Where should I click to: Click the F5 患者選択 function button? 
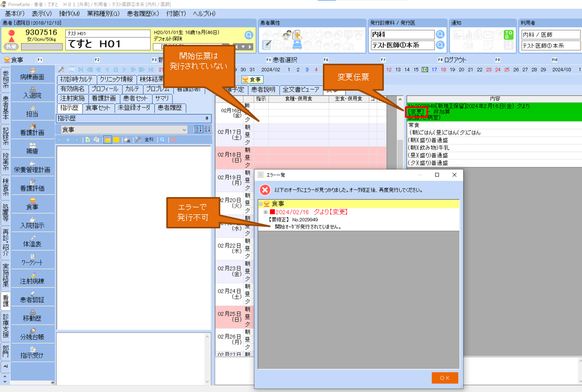tap(282, 60)
